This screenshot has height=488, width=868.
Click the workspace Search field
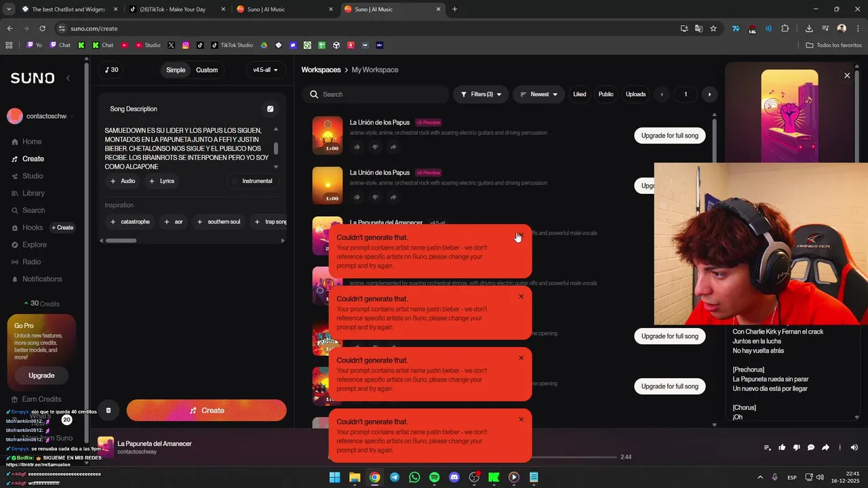point(376,94)
